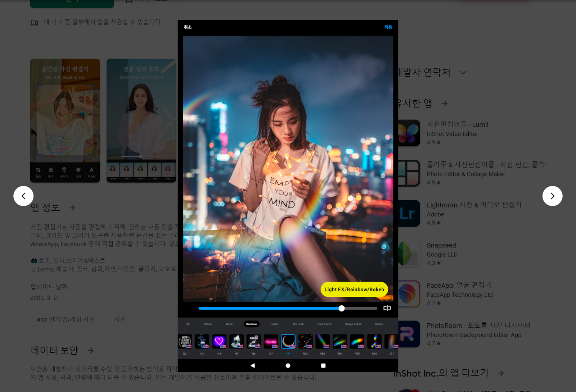This screenshot has width=576, height=392.
Task: Tap the Android back triangle icon
Action: pyautogui.click(x=253, y=365)
